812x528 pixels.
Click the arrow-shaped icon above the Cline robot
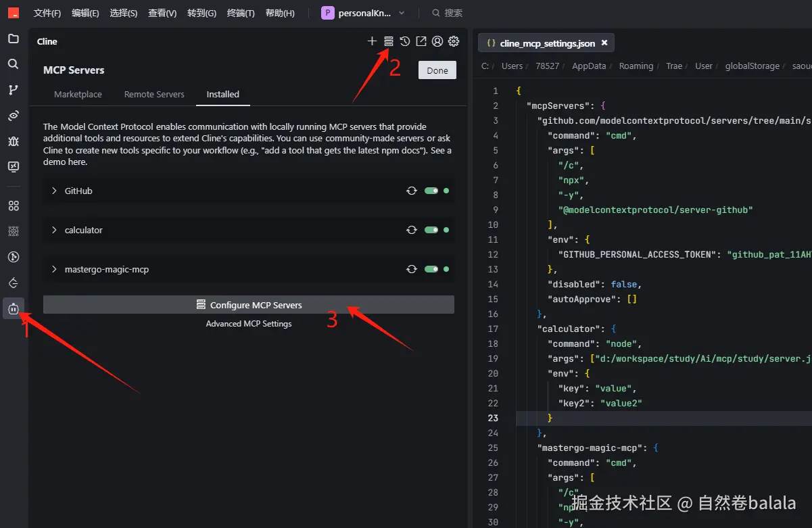(x=13, y=283)
